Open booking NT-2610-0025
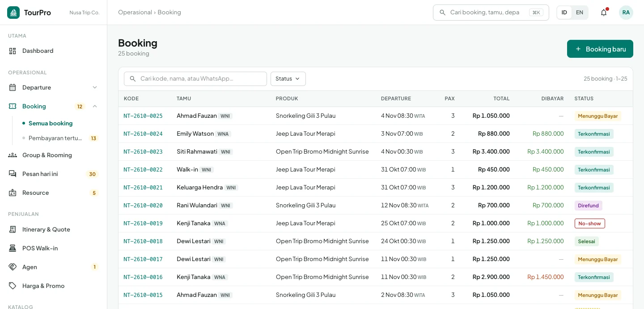The height and width of the screenshot is (309, 644). point(143,116)
